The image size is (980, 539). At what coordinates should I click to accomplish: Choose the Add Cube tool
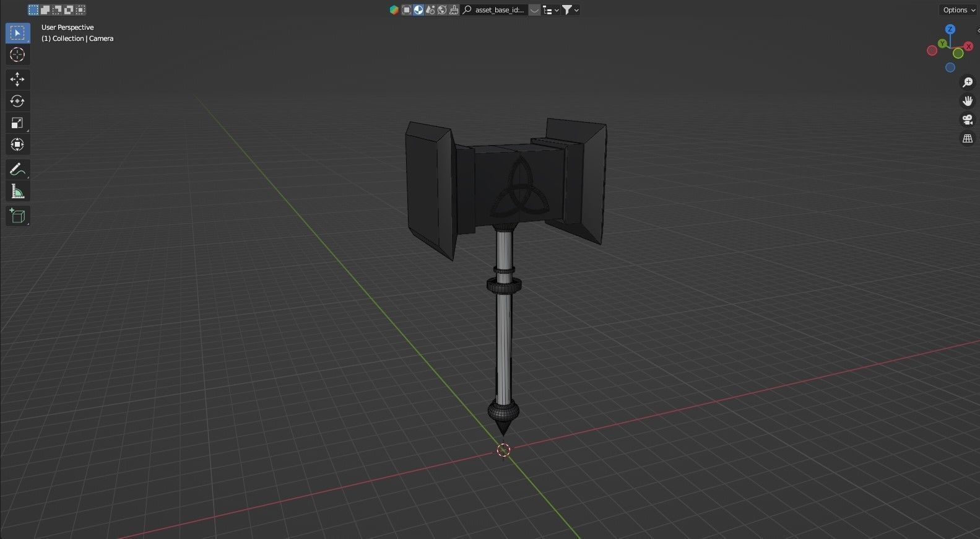pos(17,216)
